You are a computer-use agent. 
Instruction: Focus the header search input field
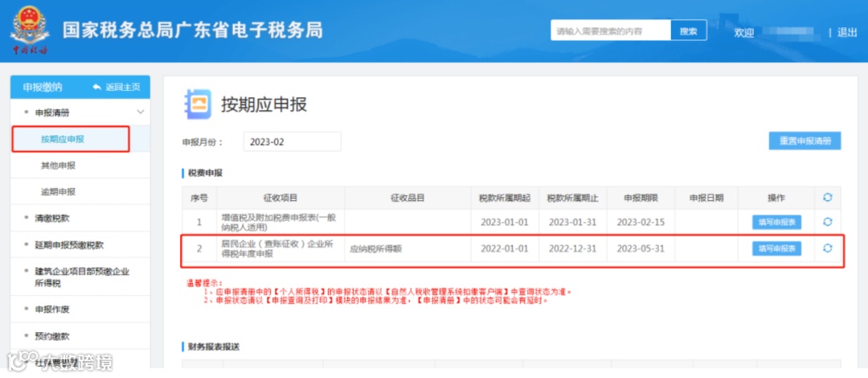611,31
